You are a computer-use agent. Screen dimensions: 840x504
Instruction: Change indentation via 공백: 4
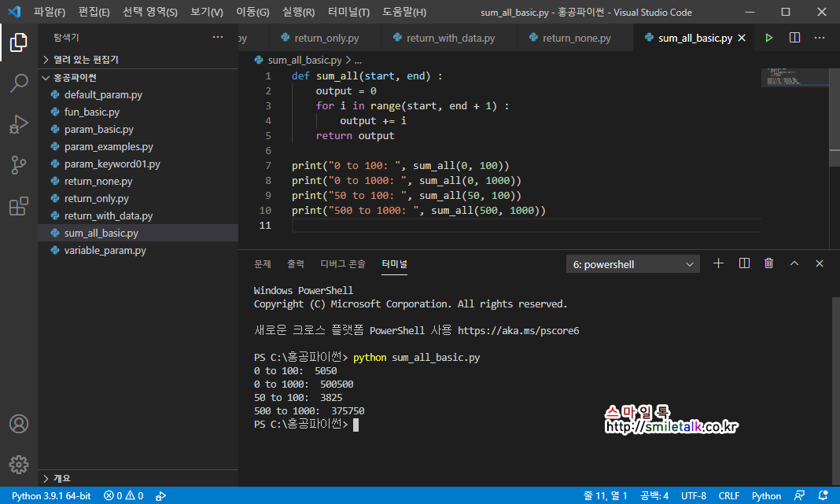coord(654,496)
